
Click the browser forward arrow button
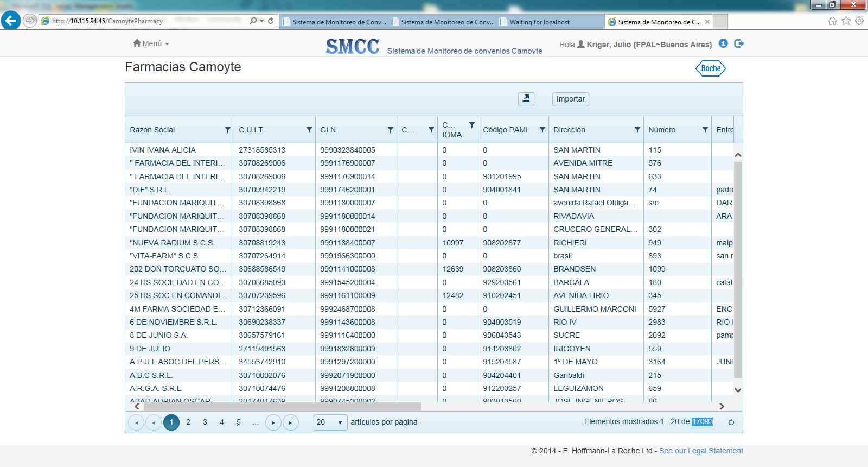point(30,21)
